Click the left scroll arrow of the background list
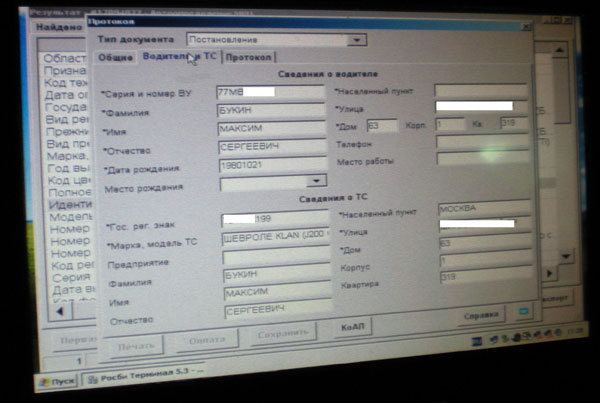Image resolution: width=600 pixels, height=403 pixels. click(58, 309)
